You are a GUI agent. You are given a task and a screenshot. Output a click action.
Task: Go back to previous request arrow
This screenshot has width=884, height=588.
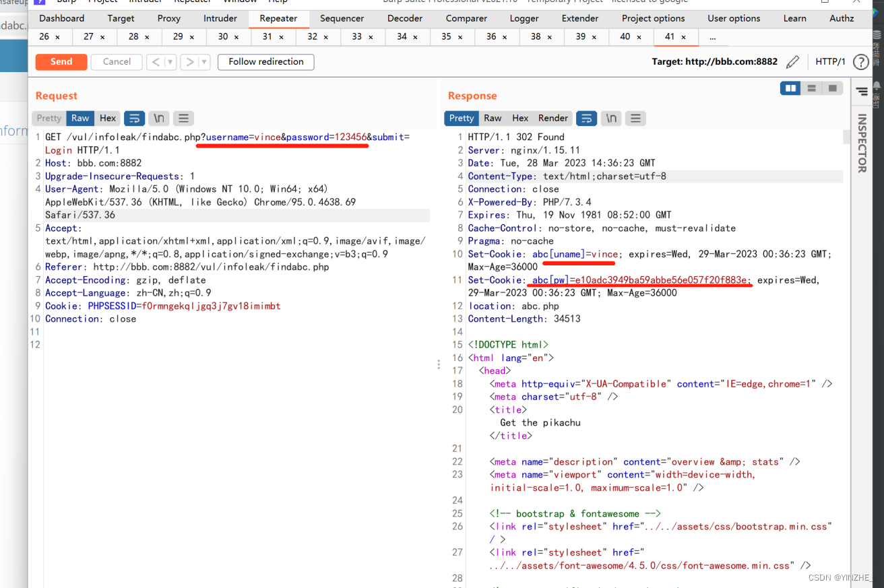click(156, 62)
